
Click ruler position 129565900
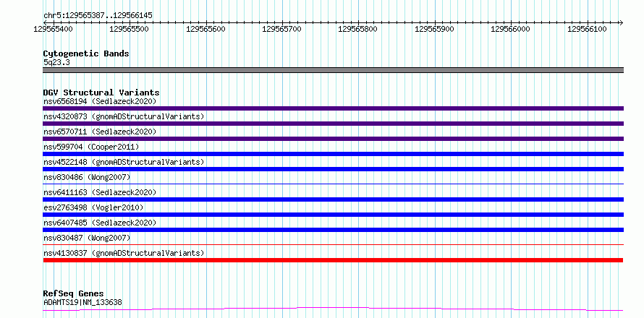pyautogui.click(x=435, y=29)
